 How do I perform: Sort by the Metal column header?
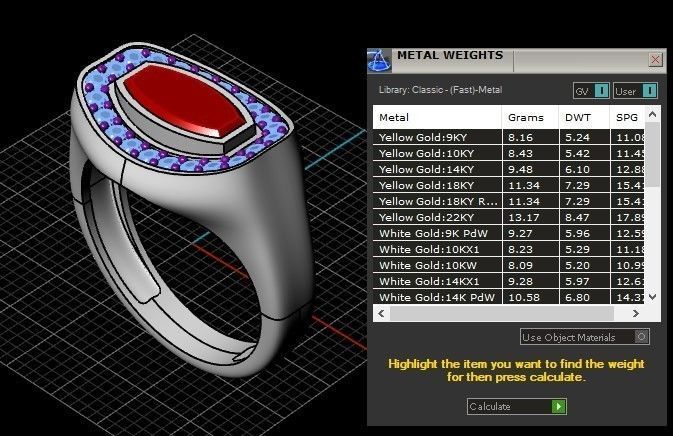[x=437, y=117]
